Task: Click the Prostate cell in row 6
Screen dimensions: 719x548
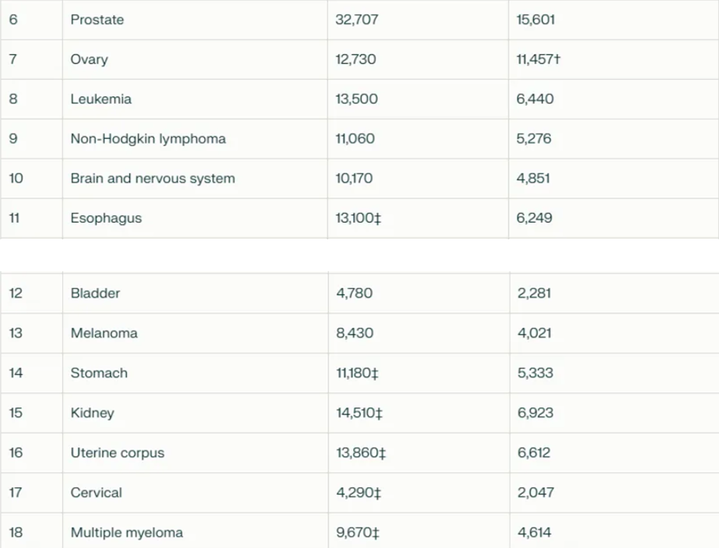Action: pyautogui.click(x=97, y=20)
